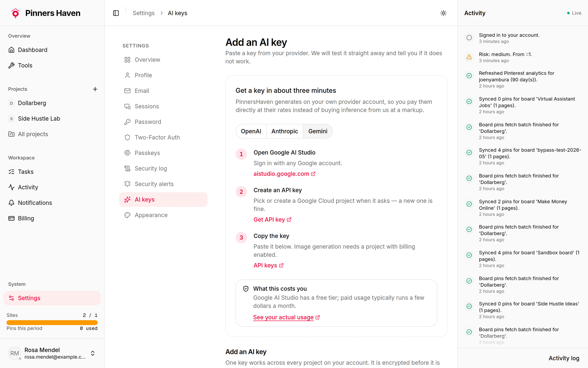This screenshot has width=588, height=368.
Task: Click the Risk: medium warning icon
Action: tap(469, 57)
